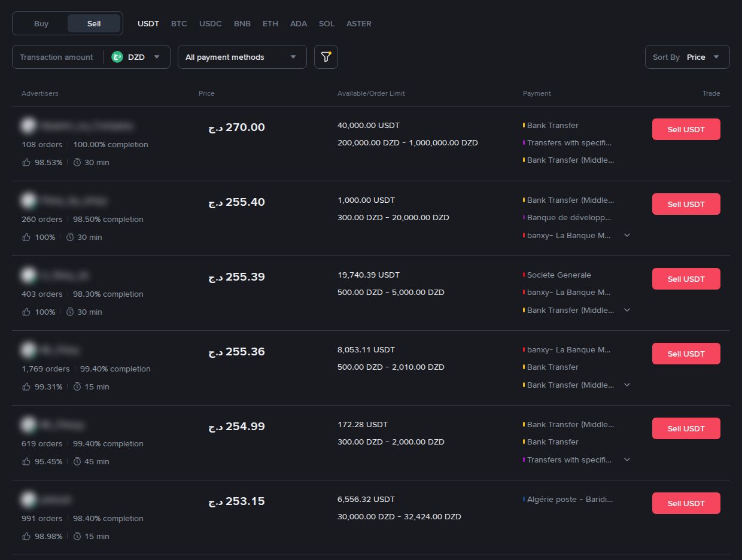Viewport: 742px width, 560px height.
Task: Choose the USDC crypto tab
Action: tap(211, 24)
